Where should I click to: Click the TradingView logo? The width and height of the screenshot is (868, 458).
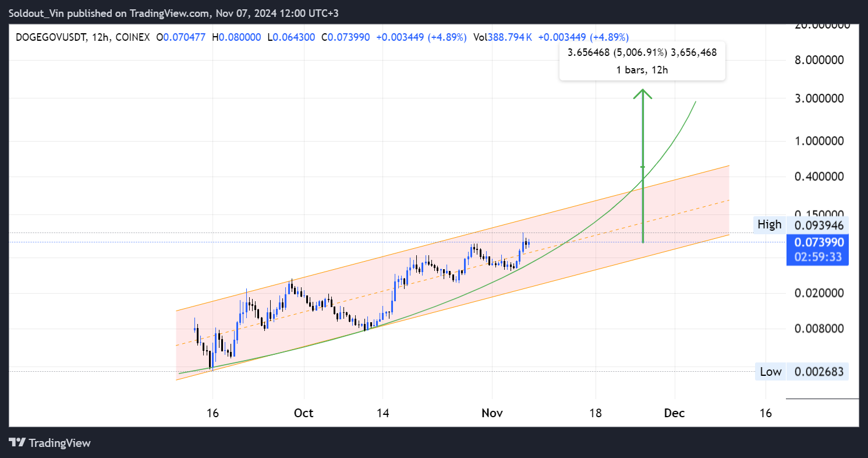50,443
